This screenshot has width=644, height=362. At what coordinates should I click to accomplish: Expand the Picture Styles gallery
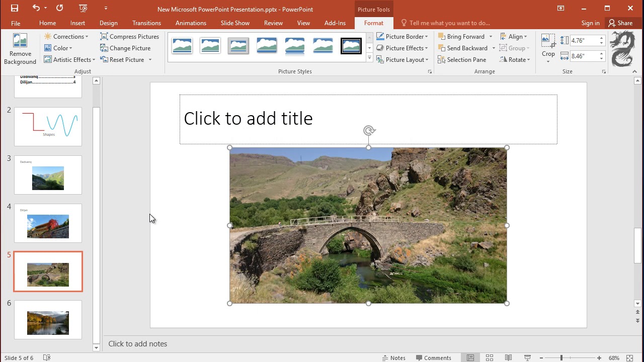pos(369,58)
